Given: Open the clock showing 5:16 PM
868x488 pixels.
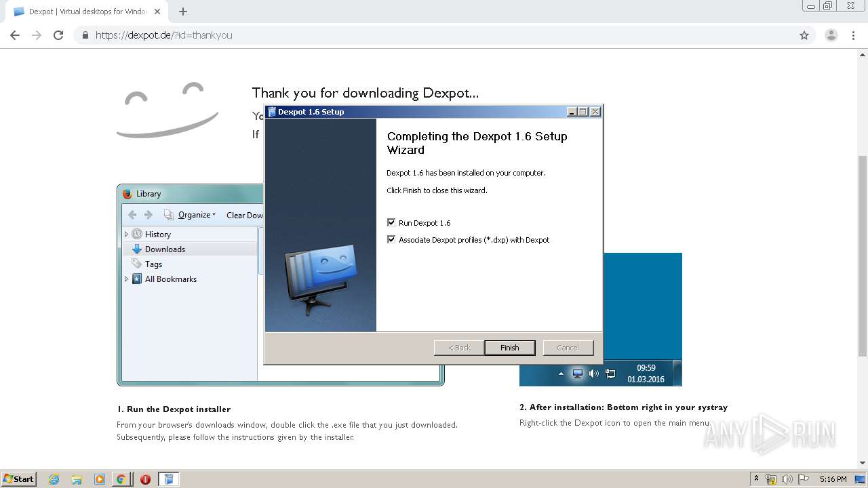Looking at the screenshot, I should coord(833,479).
